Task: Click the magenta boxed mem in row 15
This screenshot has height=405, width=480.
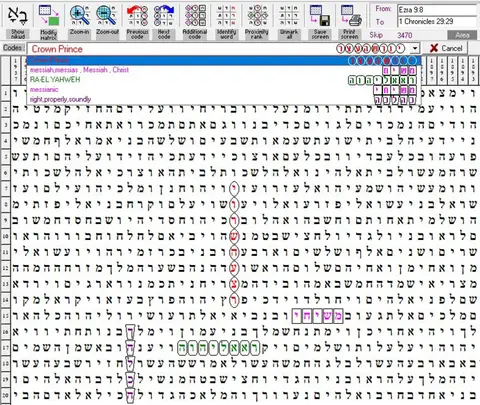Action: coord(338,316)
